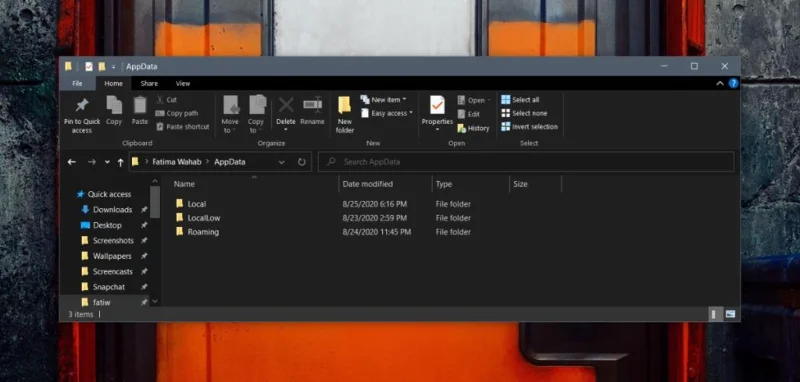Click the Search AppData field
The height and width of the screenshot is (382, 800).
tap(526, 162)
